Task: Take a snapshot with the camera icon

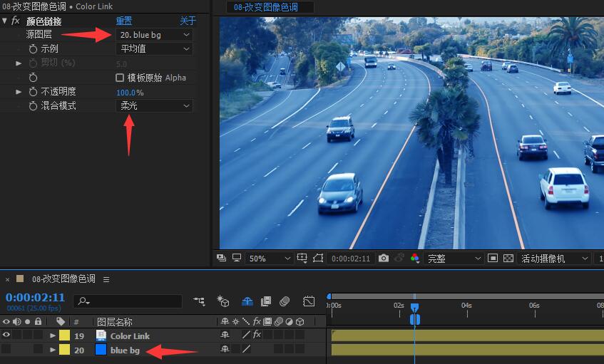Action: (383, 258)
